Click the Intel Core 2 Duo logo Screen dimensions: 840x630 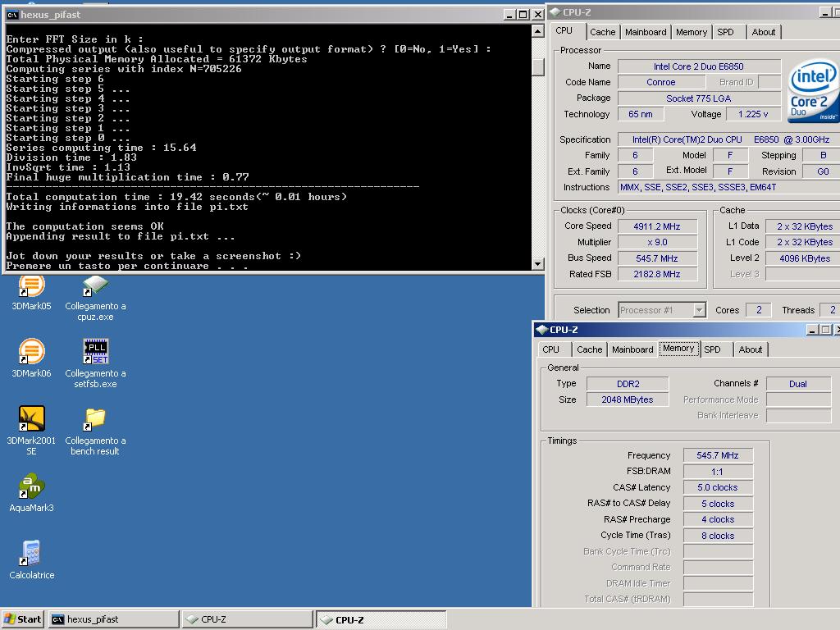click(813, 90)
